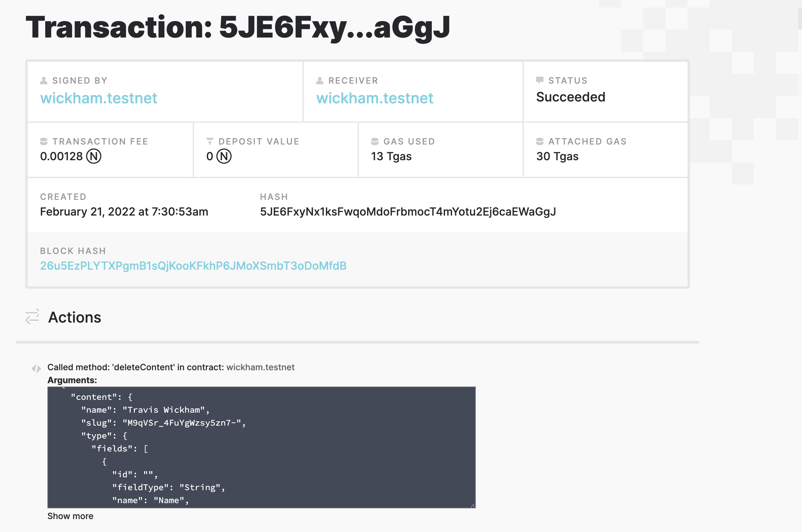
Task: Open the receiver account wickham.testnet link
Action: click(x=375, y=98)
